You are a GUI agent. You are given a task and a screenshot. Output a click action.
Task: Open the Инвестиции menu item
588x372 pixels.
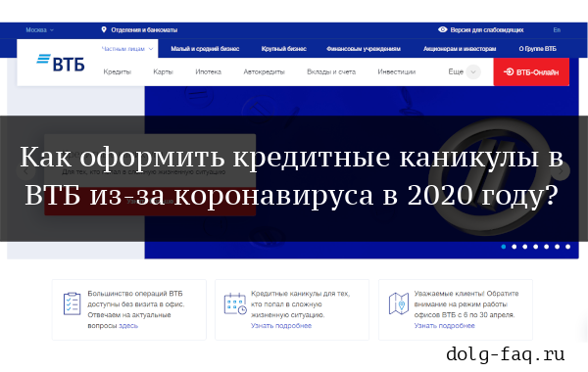tap(396, 71)
